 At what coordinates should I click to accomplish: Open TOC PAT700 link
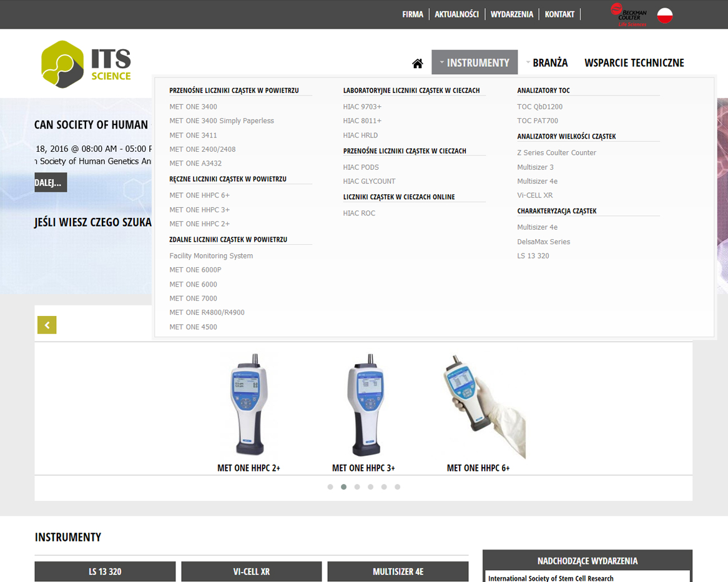538,121
